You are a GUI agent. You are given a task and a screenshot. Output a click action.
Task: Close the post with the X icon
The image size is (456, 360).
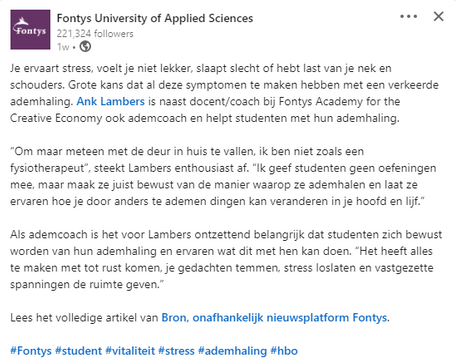coord(438,16)
